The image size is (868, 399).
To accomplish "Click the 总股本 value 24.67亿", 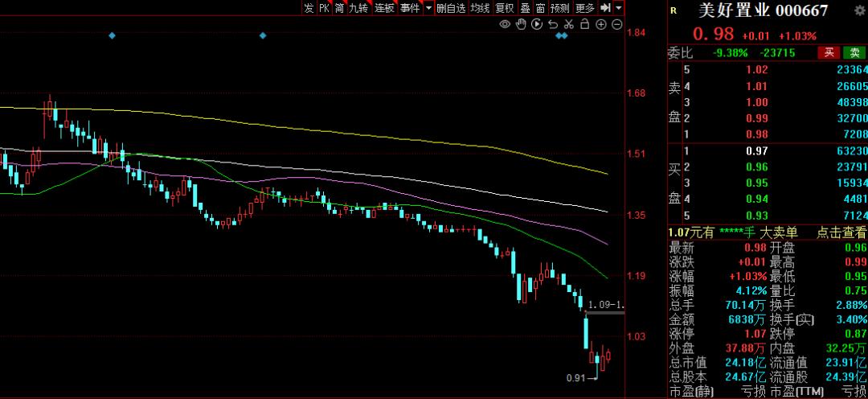I will coord(746,377).
